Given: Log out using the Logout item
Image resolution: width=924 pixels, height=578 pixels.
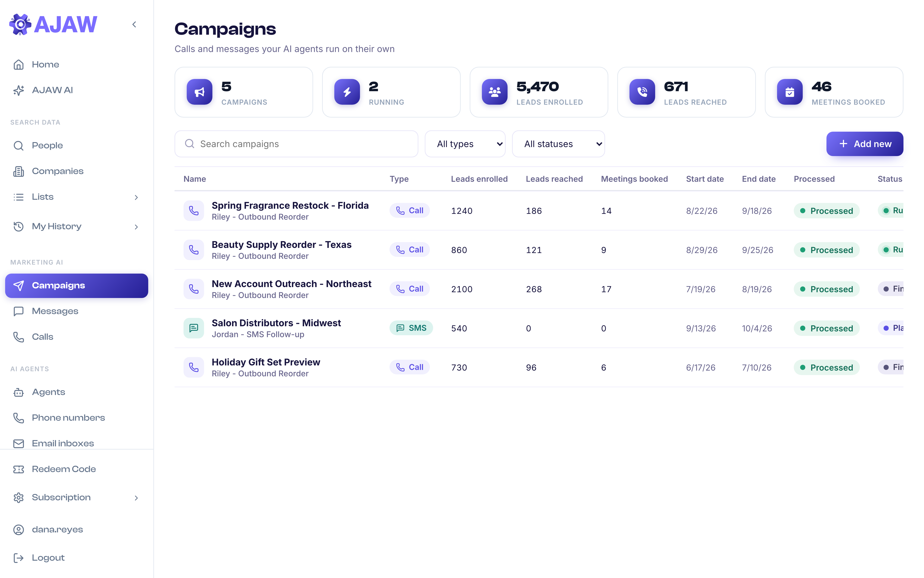Looking at the screenshot, I should click(76, 558).
